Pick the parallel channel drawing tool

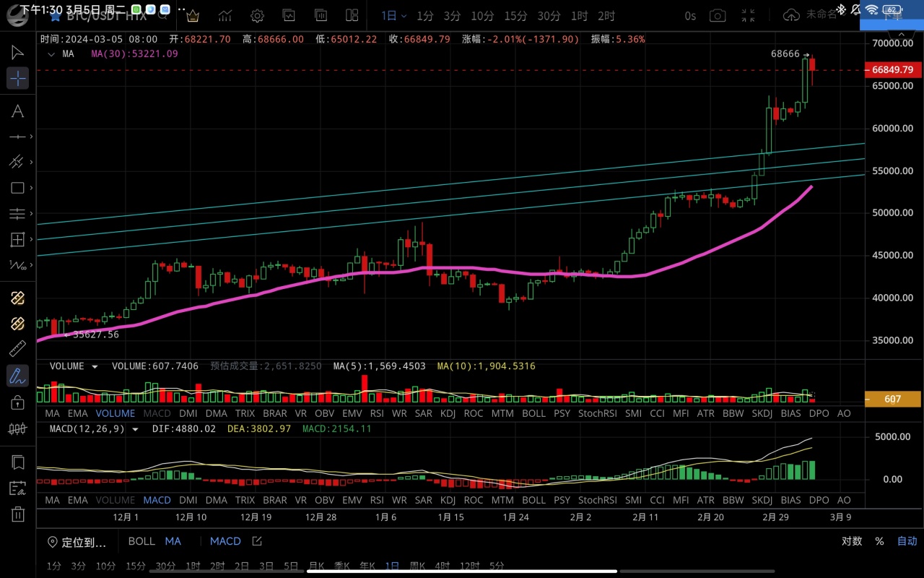17,162
